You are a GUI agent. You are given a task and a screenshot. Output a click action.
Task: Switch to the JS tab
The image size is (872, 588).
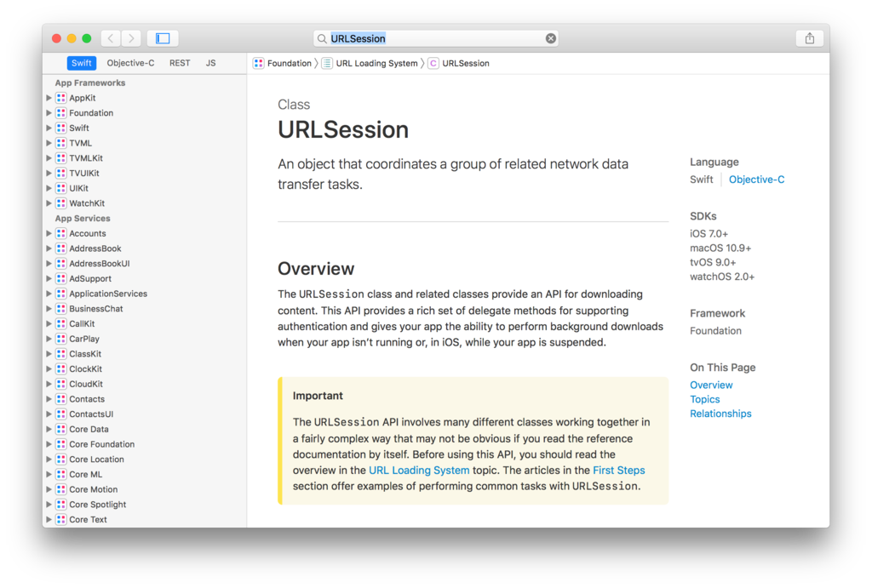tap(211, 63)
